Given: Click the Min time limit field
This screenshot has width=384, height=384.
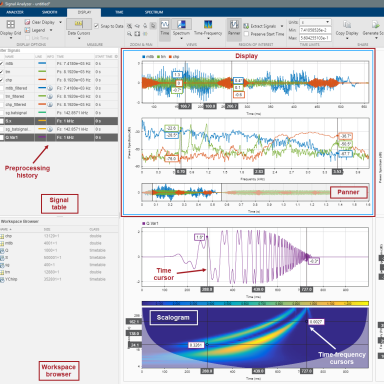Looking at the screenshot, I should point(315,30).
